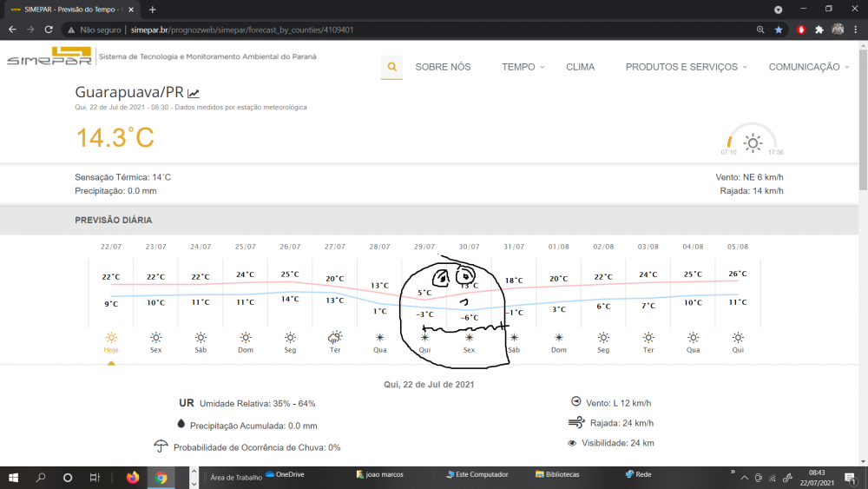Open the CLIMA menu item
The width and height of the screenshot is (868, 489).
580,67
